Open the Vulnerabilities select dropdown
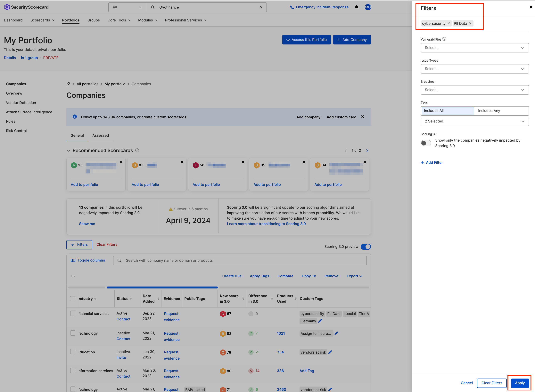Viewport: 535px width, 392px height. pyautogui.click(x=474, y=48)
